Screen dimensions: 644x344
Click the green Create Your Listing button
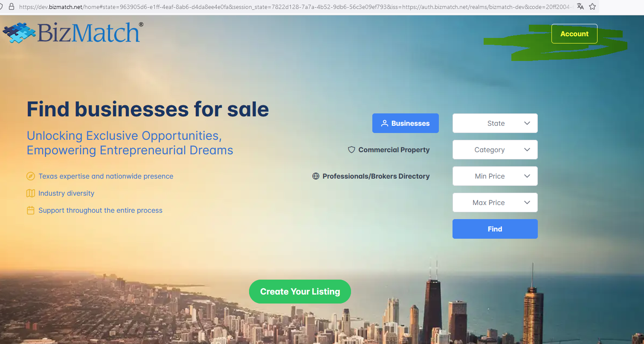300,292
